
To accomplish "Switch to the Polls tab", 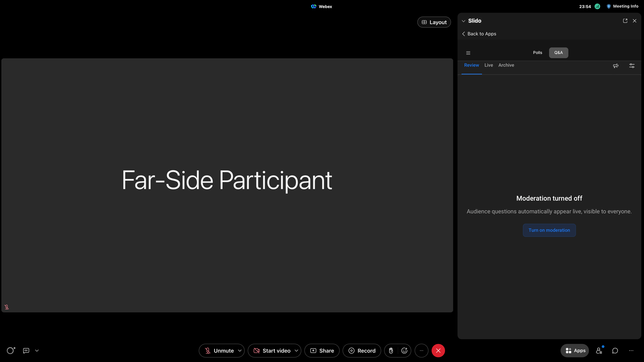I will [x=538, y=53].
